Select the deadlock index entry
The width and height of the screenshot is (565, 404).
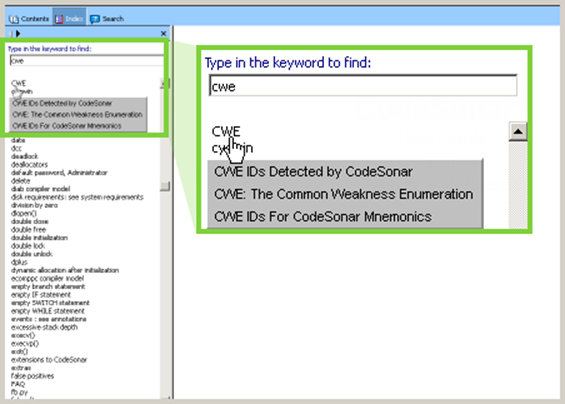[25, 156]
